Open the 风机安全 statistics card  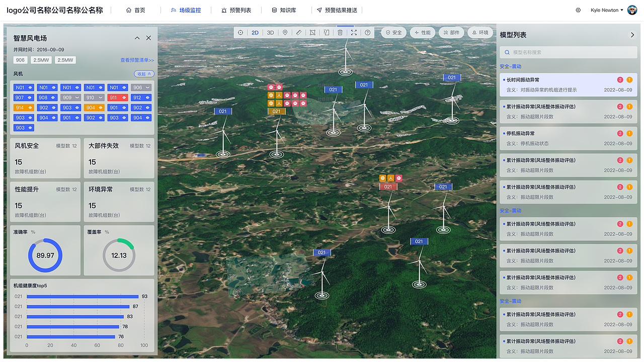45,158
